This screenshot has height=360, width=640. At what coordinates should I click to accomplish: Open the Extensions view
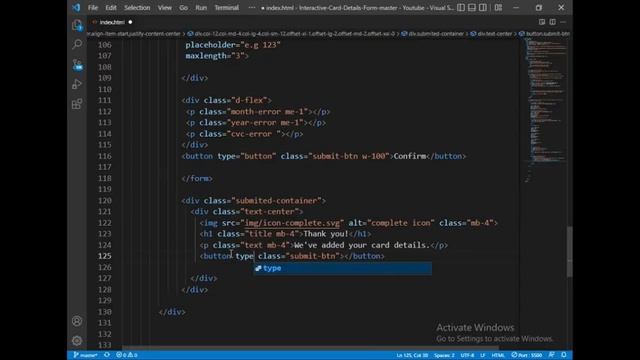[77, 104]
